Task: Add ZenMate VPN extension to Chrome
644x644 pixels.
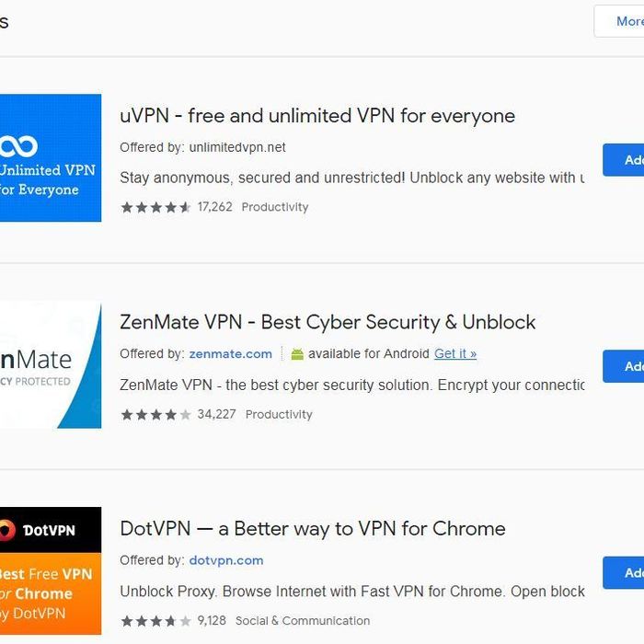Action: coord(624,366)
